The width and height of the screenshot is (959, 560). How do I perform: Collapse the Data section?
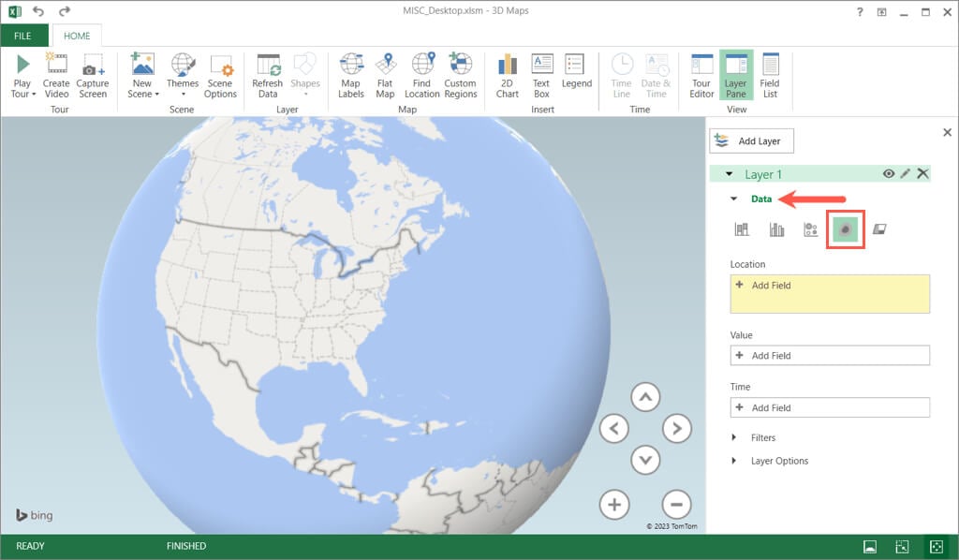[735, 199]
